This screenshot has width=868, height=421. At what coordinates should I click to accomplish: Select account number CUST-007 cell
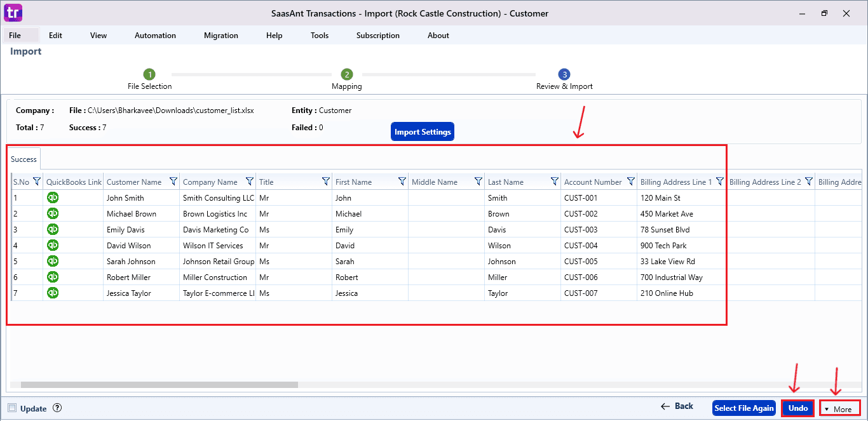[599, 293]
